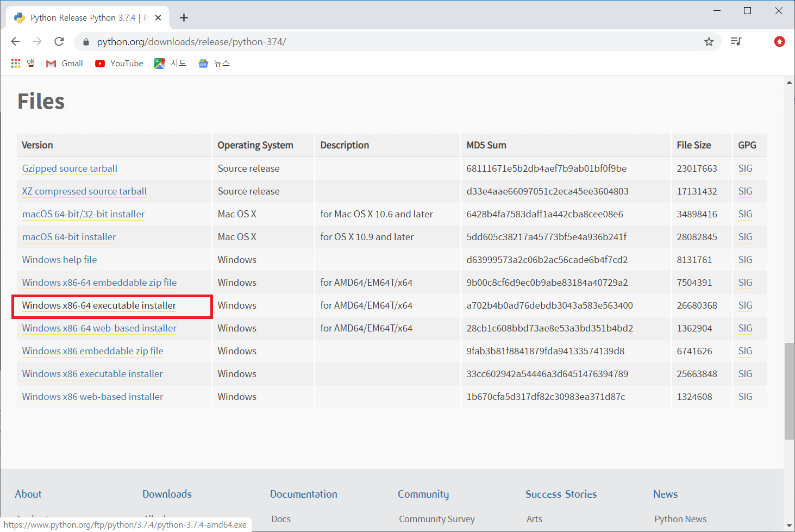Download Windows x86 executable installer
This screenshot has height=532, width=795.
click(x=92, y=374)
